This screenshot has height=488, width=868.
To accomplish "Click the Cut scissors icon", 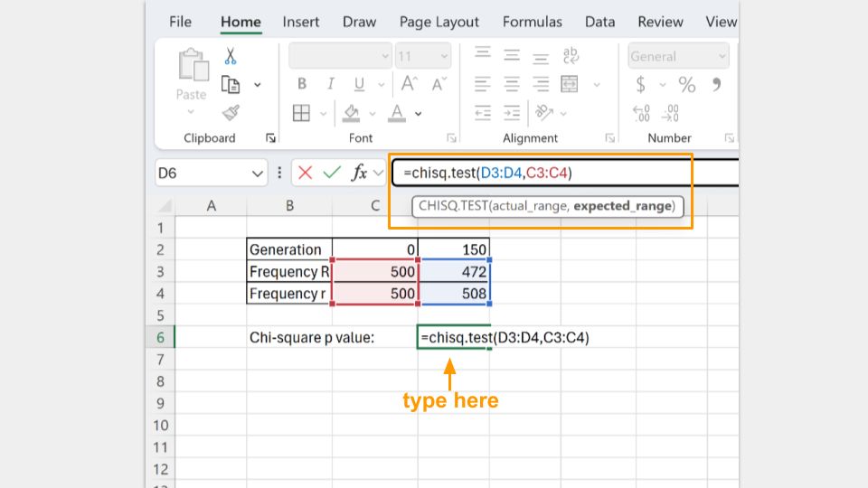I will (x=231, y=56).
